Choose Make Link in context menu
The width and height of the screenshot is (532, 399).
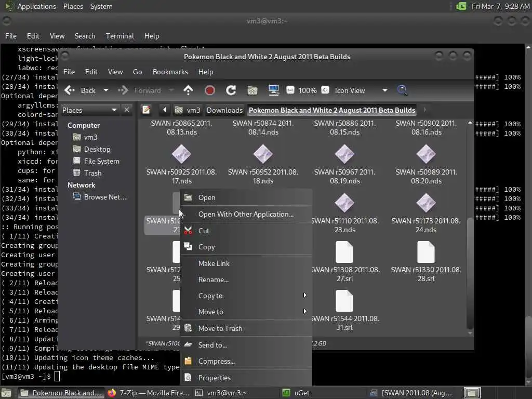pyautogui.click(x=246, y=263)
